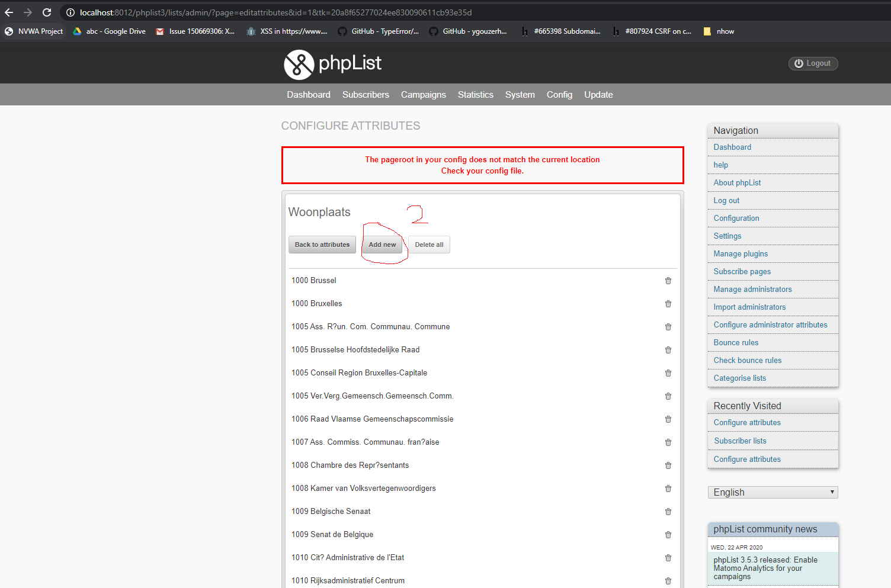This screenshot has height=588, width=891.
Task: Open the Statistics menu
Action: click(475, 95)
